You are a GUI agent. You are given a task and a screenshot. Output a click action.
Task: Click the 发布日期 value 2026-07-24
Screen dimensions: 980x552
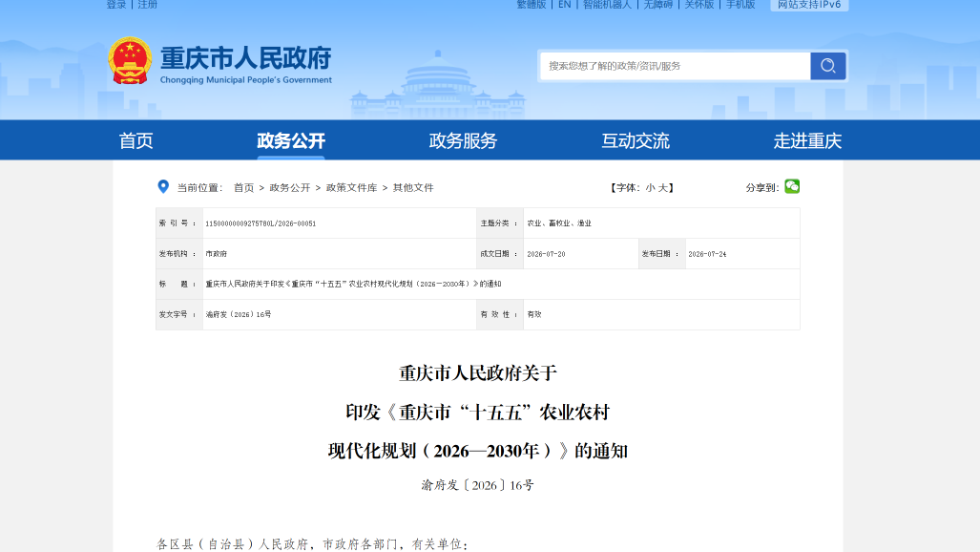[707, 254]
